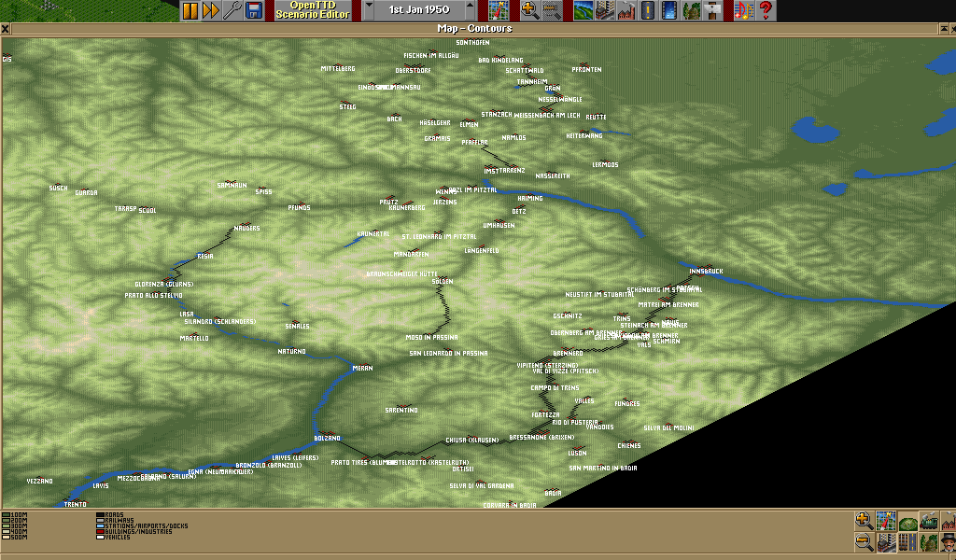Click the Stations/Airports/Docks legend entry
956x560 pixels.
(x=142, y=525)
